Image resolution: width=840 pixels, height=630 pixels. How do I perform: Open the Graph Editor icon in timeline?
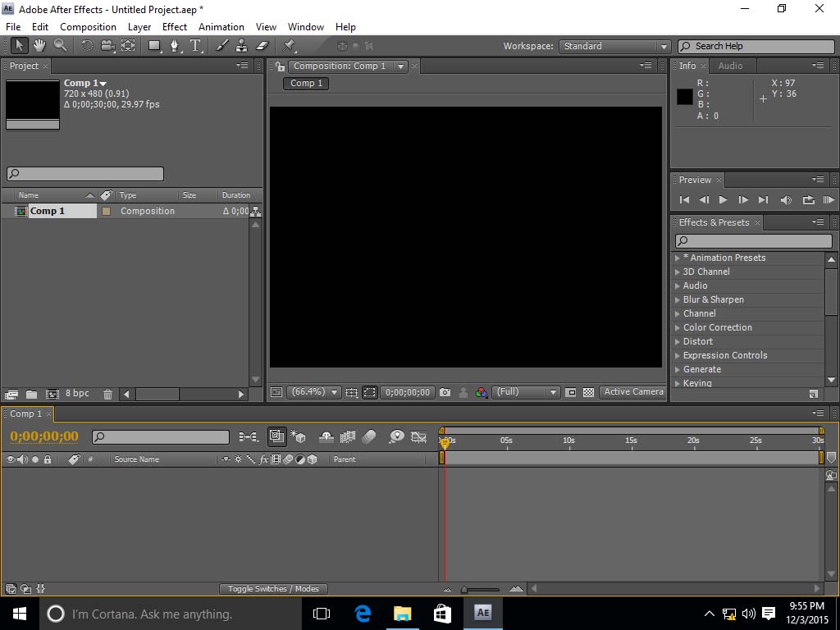(x=418, y=437)
